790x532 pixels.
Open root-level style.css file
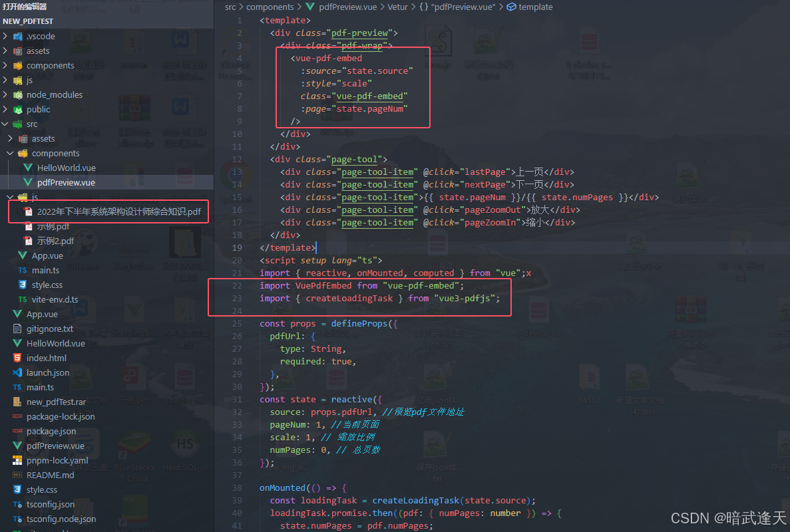(42, 489)
